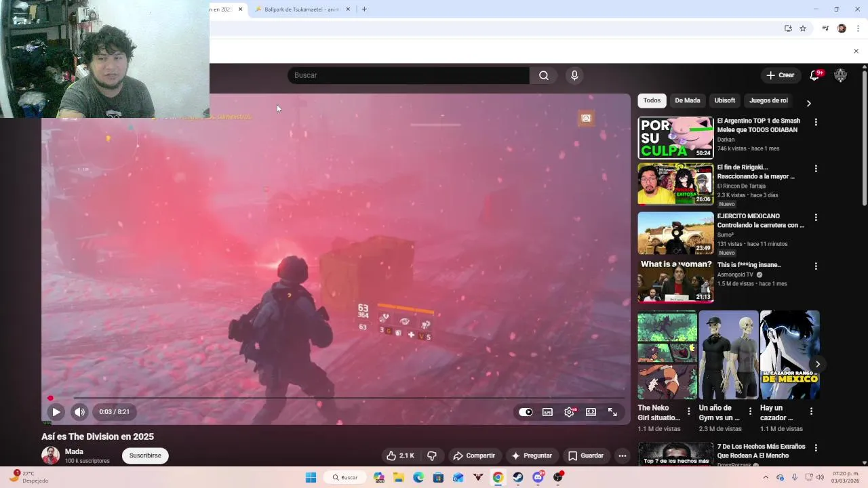
Task: Dismiss the bar under the address bar
Action: point(856,51)
